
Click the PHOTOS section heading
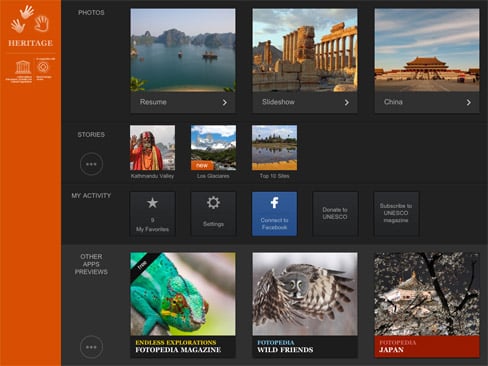click(91, 13)
